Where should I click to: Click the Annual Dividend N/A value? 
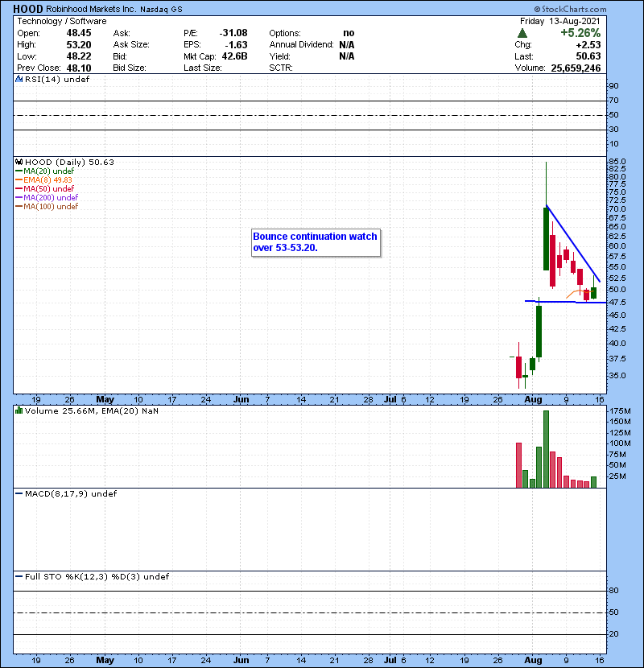pos(346,45)
